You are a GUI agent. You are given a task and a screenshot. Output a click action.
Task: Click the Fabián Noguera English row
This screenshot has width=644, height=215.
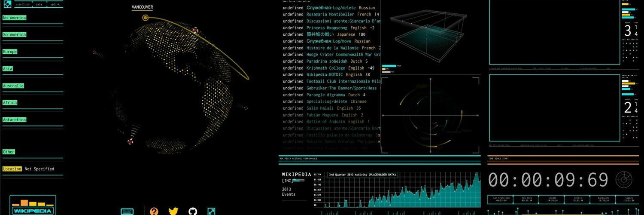pyautogui.click(x=323, y=115)
